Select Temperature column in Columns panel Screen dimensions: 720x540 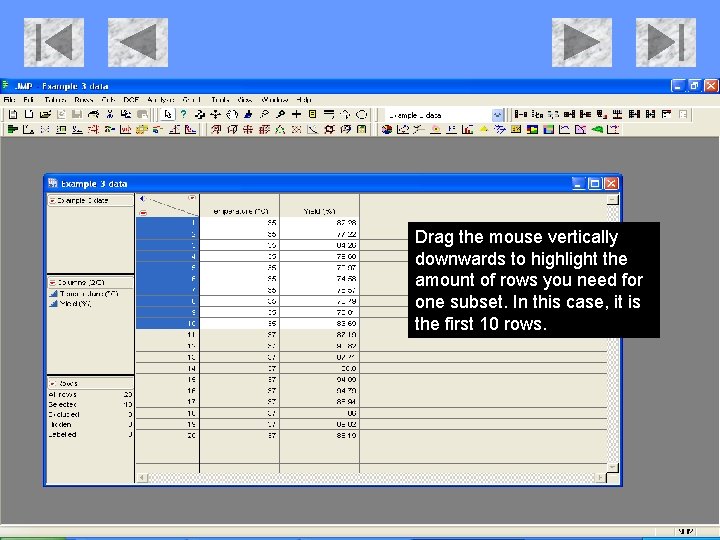point(89,293)
